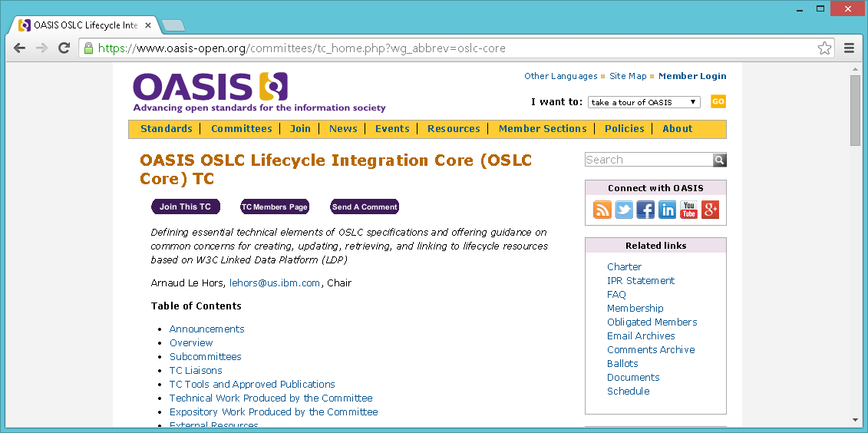868x433 pixels.
Task: Click the Join This TC button
Action: point(186,207)
